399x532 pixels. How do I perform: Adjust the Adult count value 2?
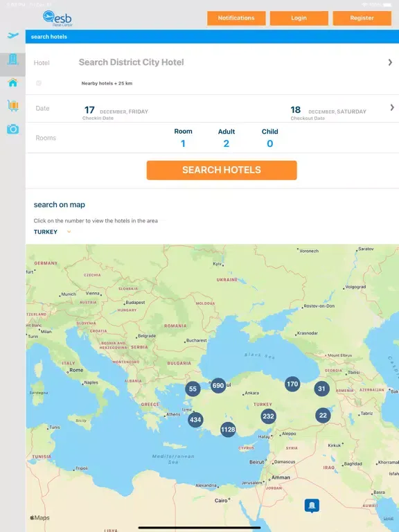227,143
